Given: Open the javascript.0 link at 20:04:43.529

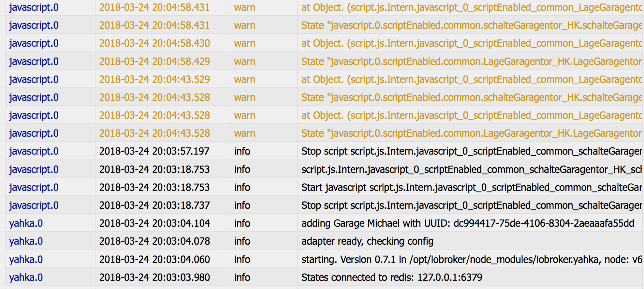Looking at the screenshot, I should click(x=34, y=80).
